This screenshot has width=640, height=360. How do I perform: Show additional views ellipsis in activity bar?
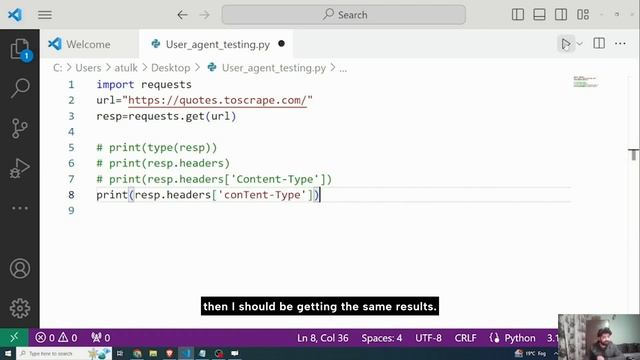(20, 208)
